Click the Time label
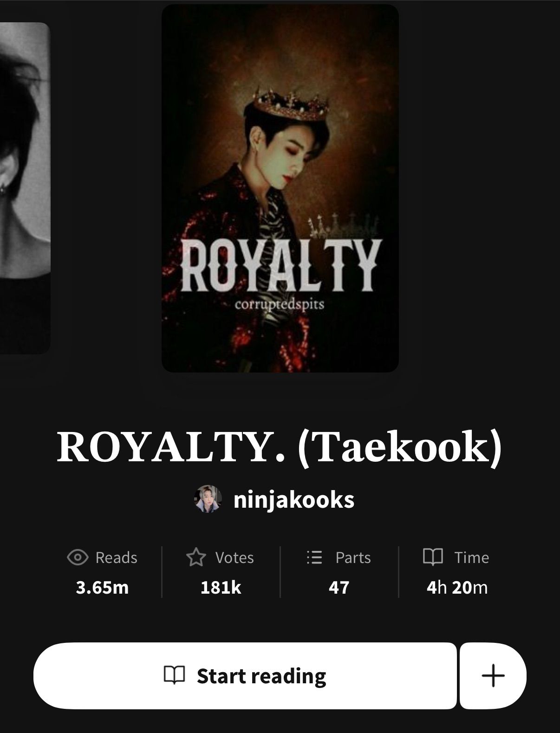Screen dimensions: 560x733 click(471, 557)
